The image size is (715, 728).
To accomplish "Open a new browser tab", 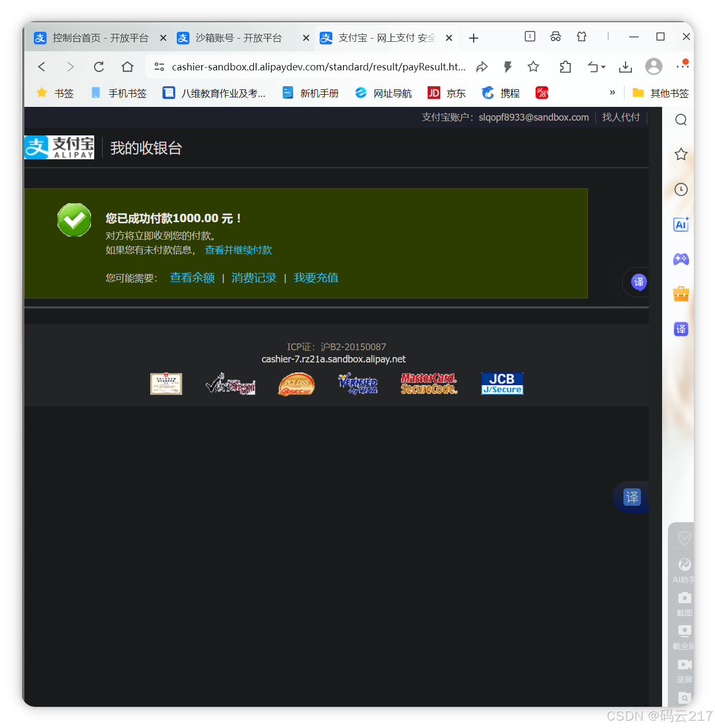I will [x=474, y=38].
